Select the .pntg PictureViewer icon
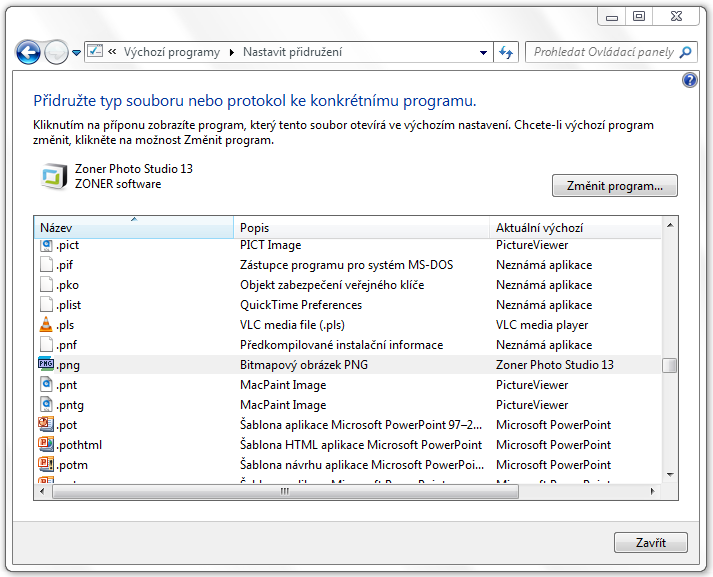 pyautogui.click(x=46, y=405)
